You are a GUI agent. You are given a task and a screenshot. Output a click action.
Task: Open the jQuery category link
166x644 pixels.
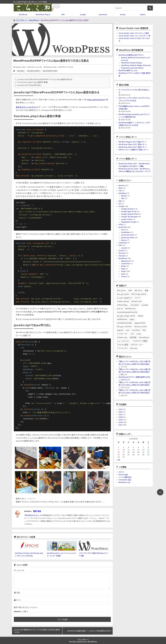coord(124,240)
